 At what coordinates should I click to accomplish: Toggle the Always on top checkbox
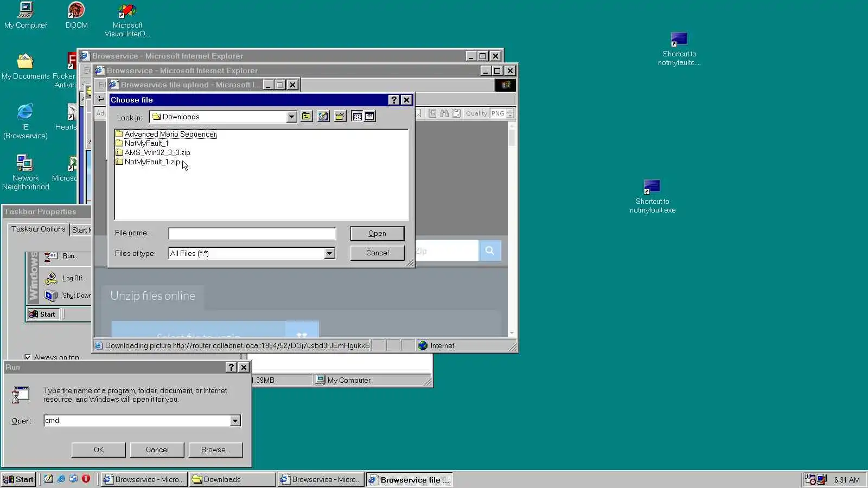click(x=28, y=357)
